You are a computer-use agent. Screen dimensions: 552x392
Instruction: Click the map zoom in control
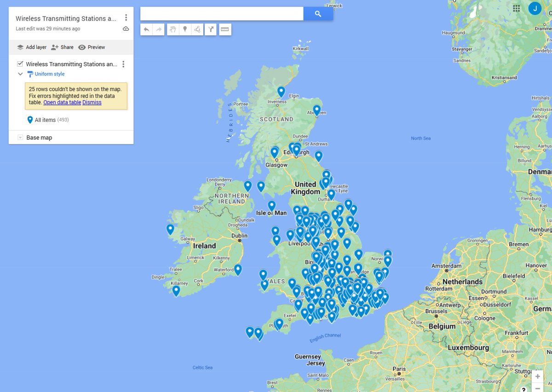pyautogui.click(x=537, y=376)
